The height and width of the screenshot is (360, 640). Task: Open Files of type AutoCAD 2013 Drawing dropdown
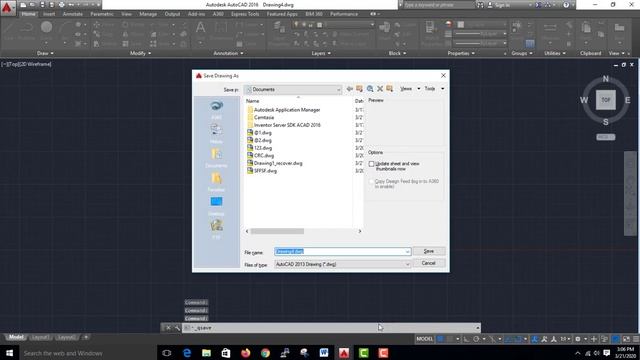coord(342,264)
